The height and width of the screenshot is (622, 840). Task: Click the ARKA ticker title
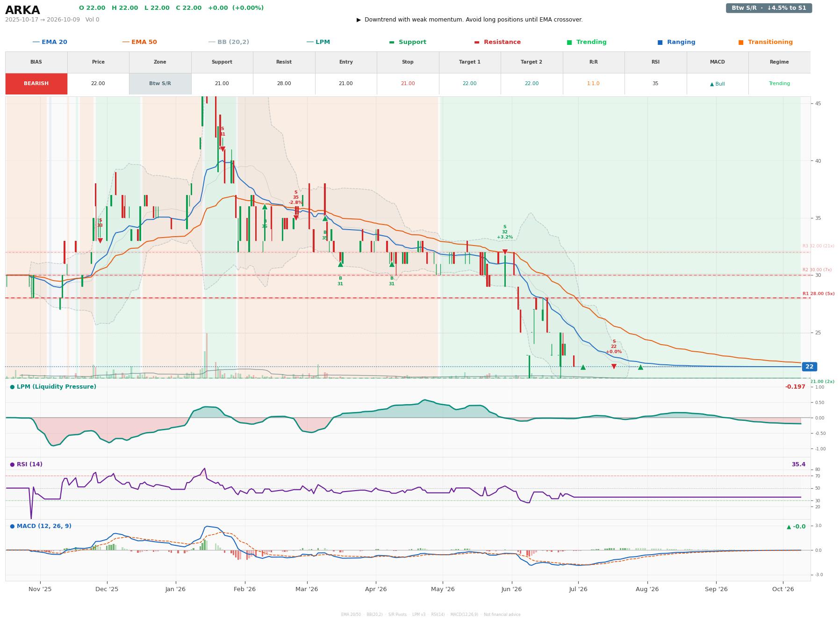(22, 10)
